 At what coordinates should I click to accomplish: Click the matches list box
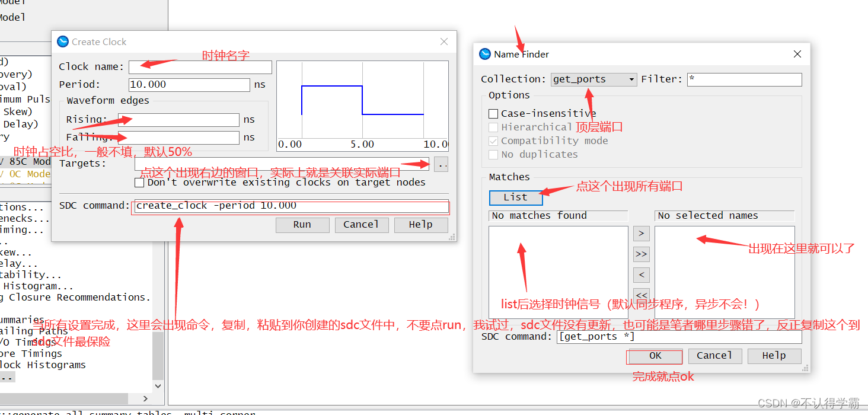point(558,272)
